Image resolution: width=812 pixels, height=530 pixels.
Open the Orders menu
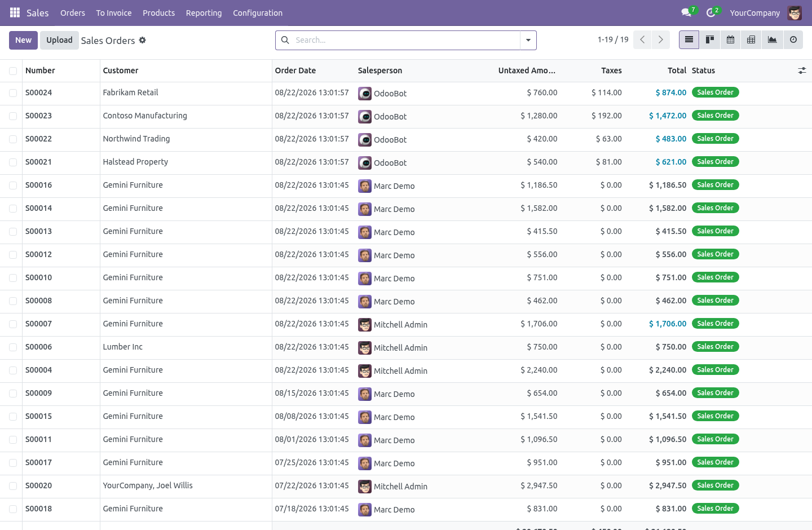[x=73, y=13]
